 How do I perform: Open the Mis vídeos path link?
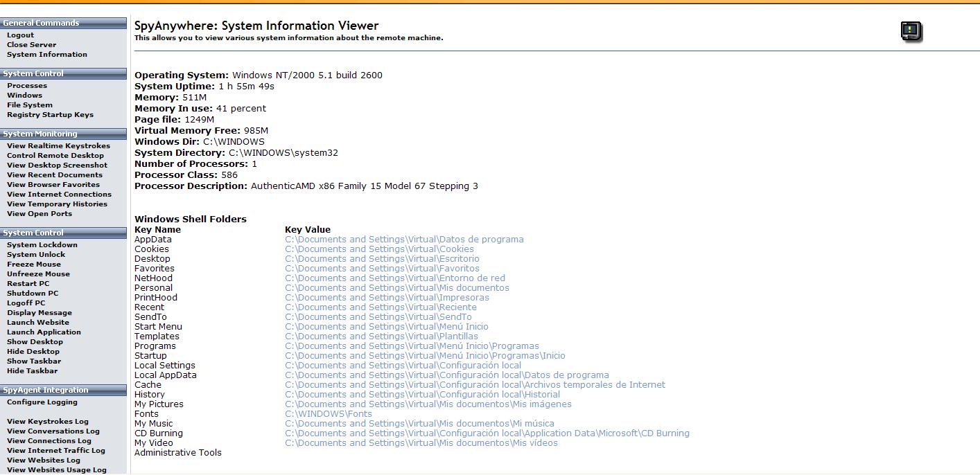pos(421,443)
